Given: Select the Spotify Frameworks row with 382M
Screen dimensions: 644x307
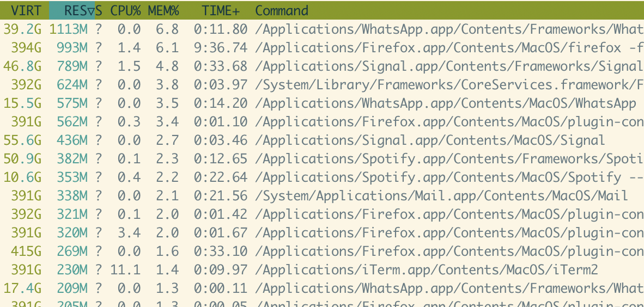Looking at the screenshot, I should 322,158.
